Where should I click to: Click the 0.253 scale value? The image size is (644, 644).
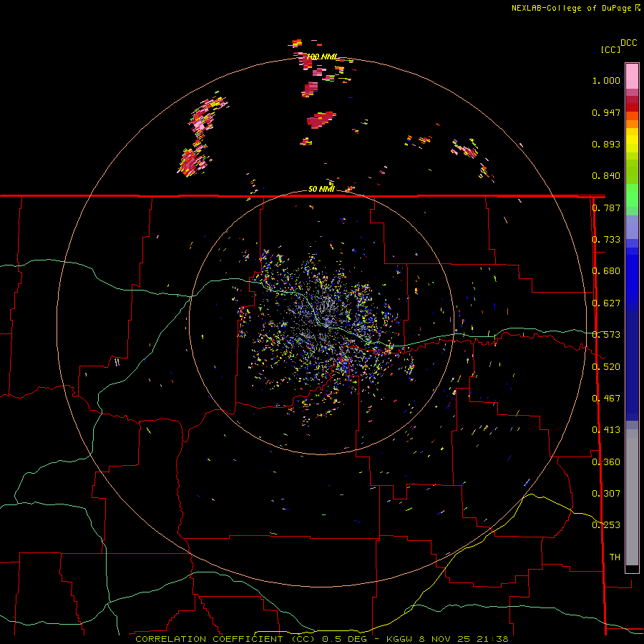point(606,525)
